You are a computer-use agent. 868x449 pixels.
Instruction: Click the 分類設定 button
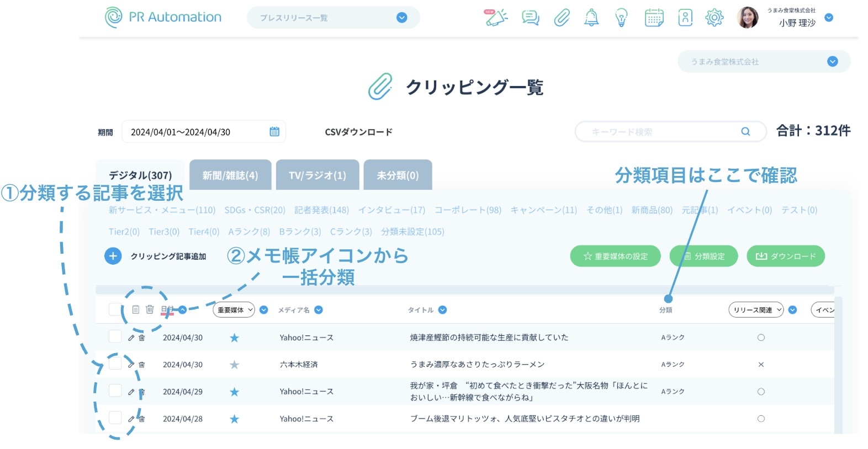704,256
